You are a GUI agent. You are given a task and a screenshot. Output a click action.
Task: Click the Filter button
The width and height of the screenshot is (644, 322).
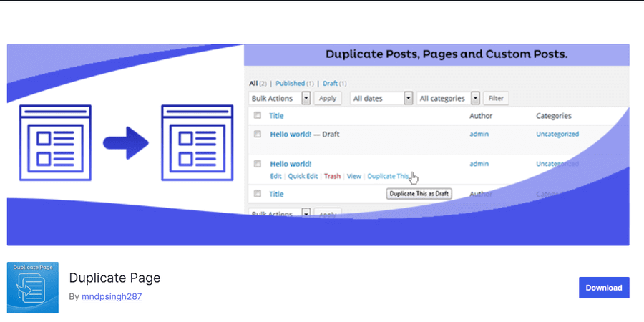pyautogui.click(x=496, y=99)
